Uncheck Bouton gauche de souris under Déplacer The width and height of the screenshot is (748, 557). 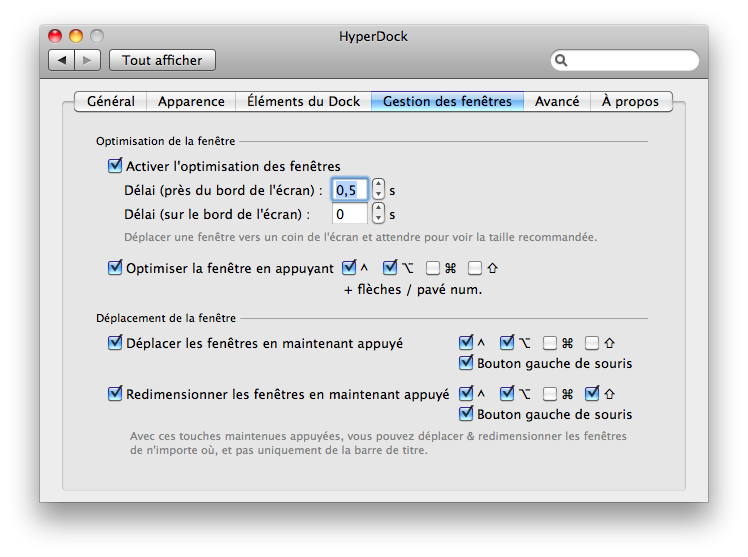click(x=466, y=363)
